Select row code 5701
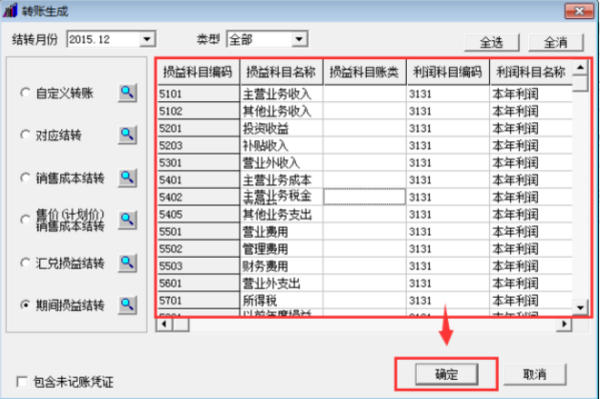 pos(198,300)
